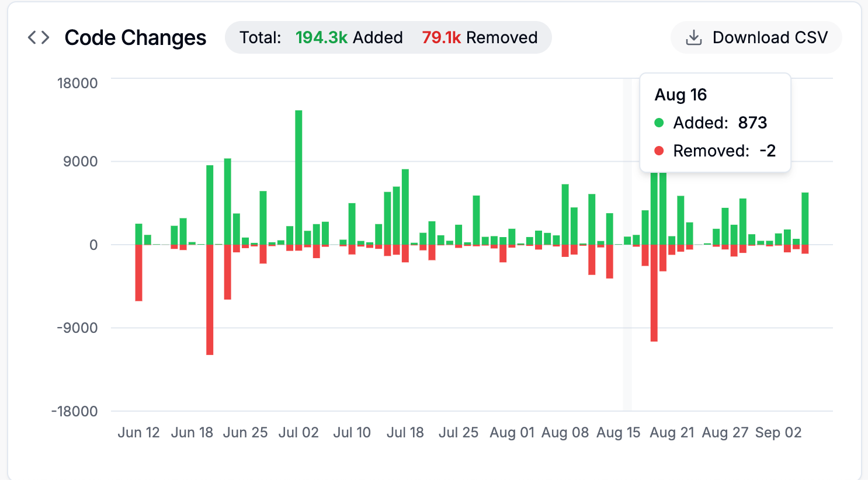The width and height of the screenshot is (868, 480).
Task: Click the Aug 16 tooltip title
Action: 680,95
